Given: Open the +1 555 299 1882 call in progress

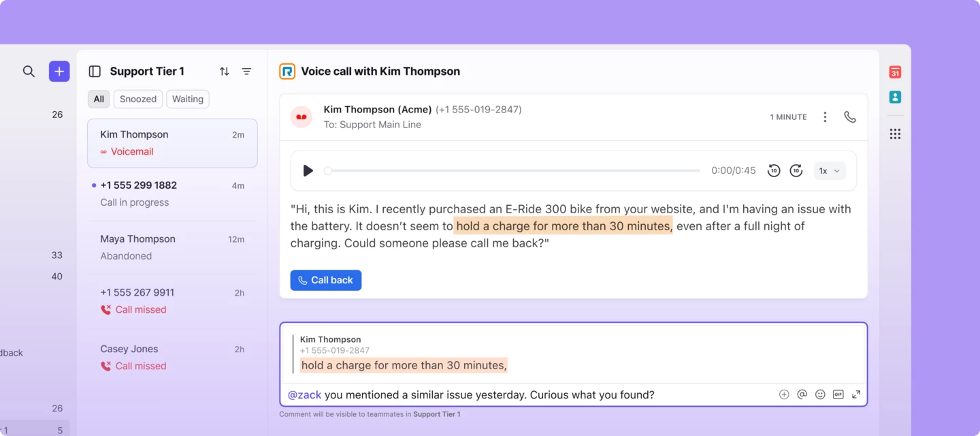Looking at the screenshot, I should click(172, 193).
